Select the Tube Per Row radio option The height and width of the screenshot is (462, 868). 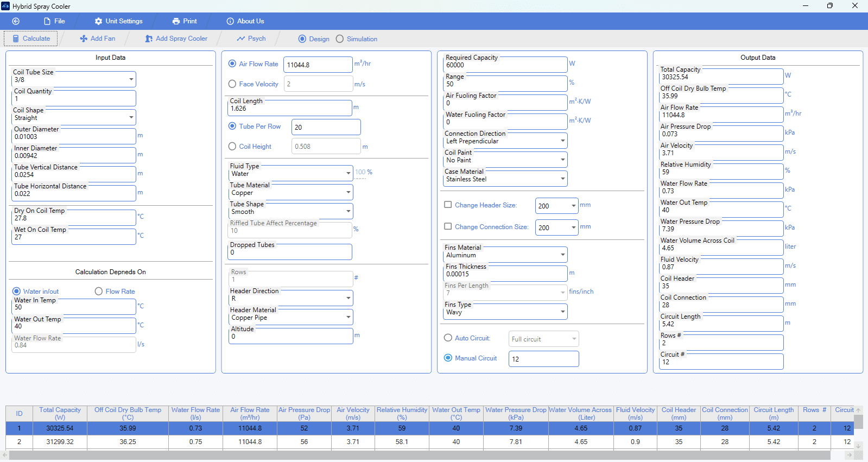[x=232, y=126]
